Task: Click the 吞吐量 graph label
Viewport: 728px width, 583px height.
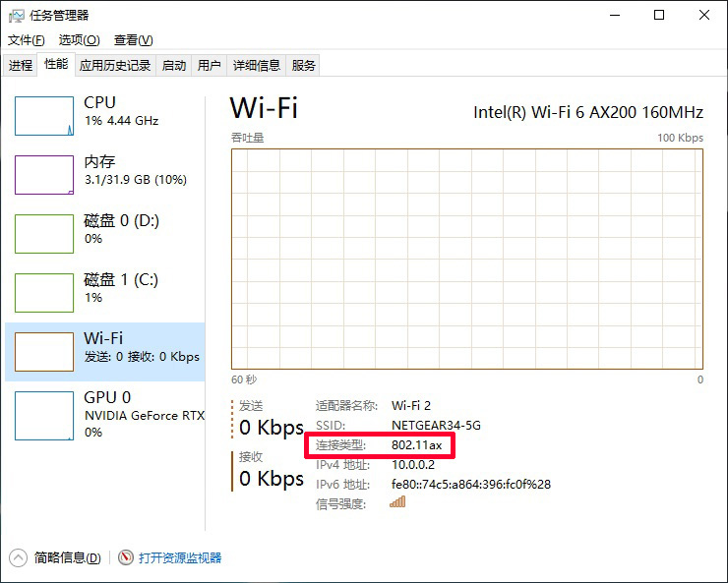Action: (x=248, y=138)
